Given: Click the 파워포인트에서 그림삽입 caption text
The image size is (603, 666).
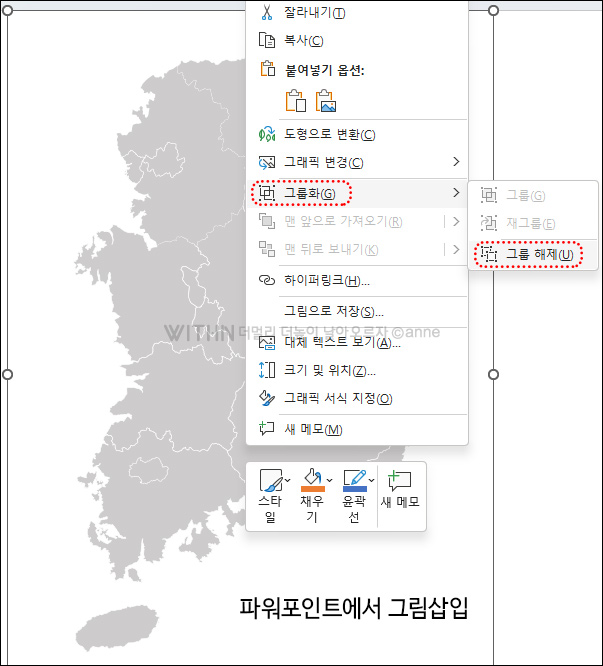Looking at the screenshot, I should (354, 608).
